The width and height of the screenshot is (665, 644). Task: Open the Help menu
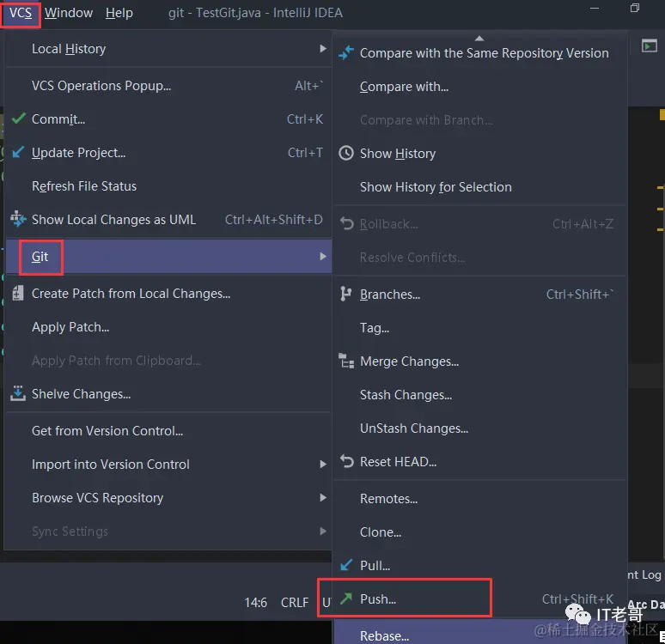[x=119, y=13]
